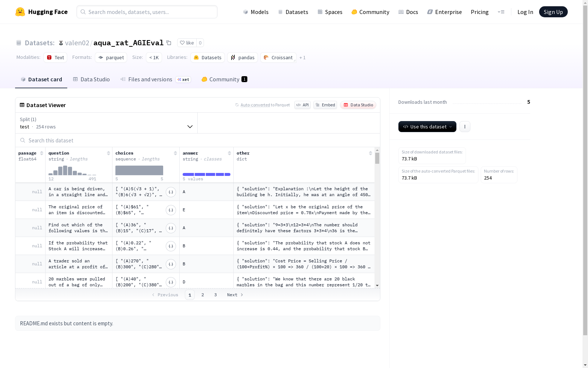Select current page 1 in pagination
Viewport: 588px width, 368px height.
[190, 295]
